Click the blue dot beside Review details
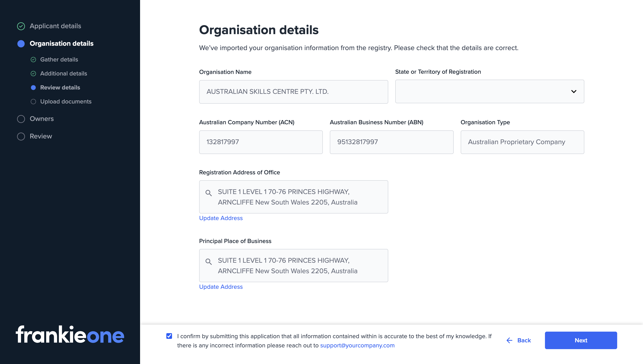This screenshot has width=643, height=364. (33, 87)
